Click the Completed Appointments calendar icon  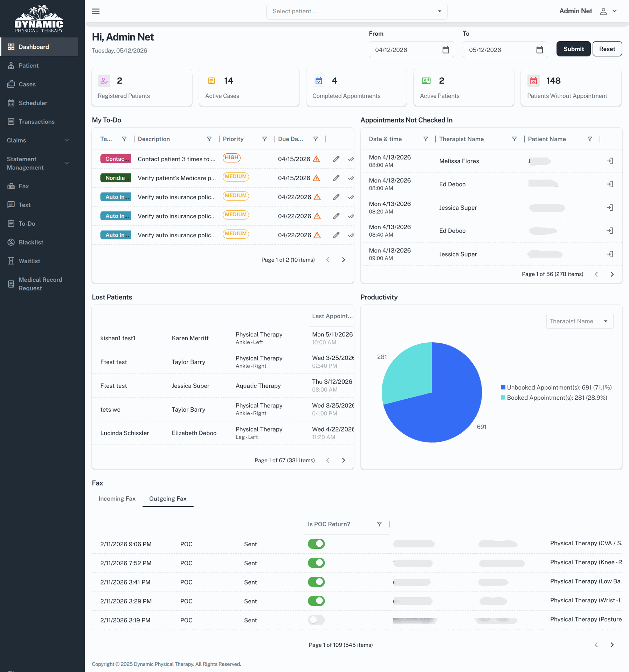click(319, 81)
